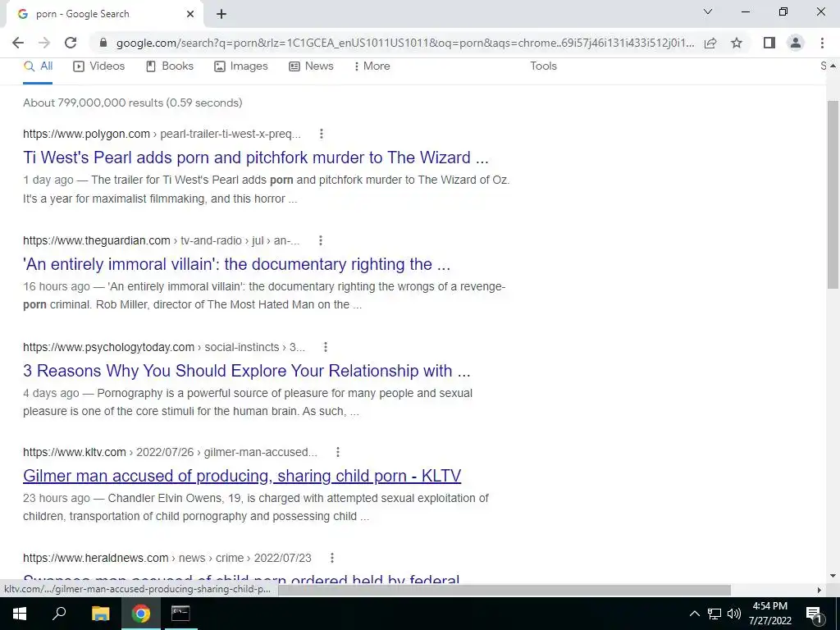Viewport: 840px width, 630px height.
Task: Close the Google Search tab
Action: (190, 14)
